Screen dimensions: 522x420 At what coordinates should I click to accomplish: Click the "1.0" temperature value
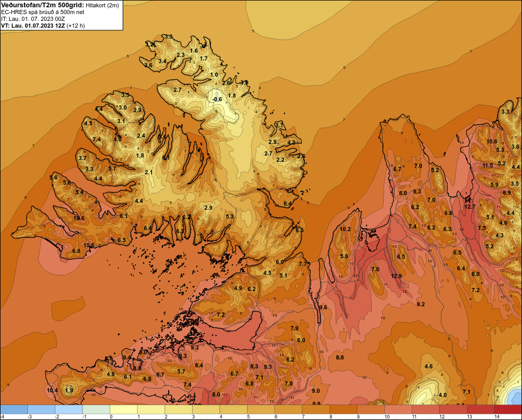(x=214, y=75)
